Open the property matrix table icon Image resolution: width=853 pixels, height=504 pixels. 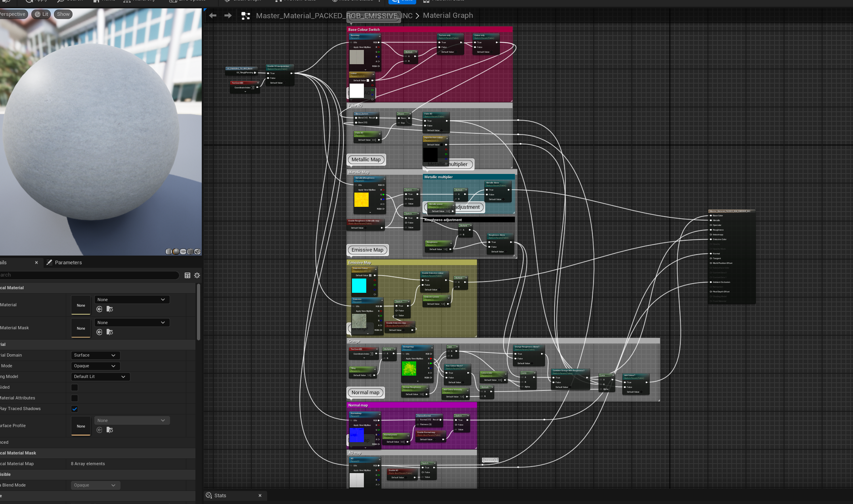coord(187,275)
